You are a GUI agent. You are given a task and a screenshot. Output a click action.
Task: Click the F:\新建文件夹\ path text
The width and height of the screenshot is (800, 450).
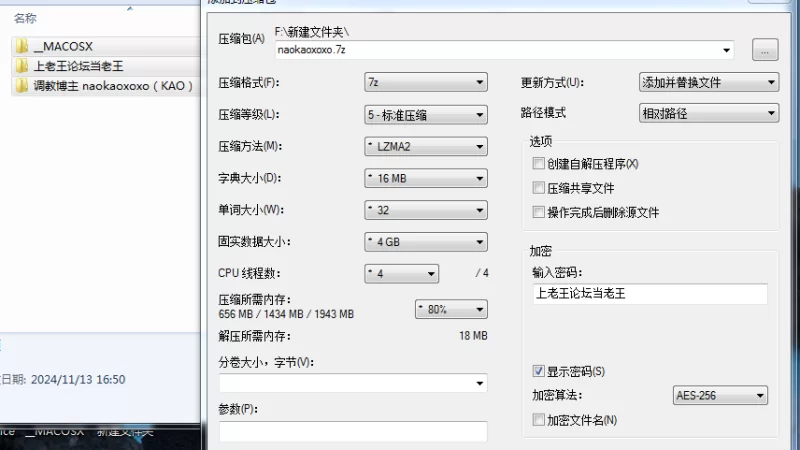coord(312,32)
